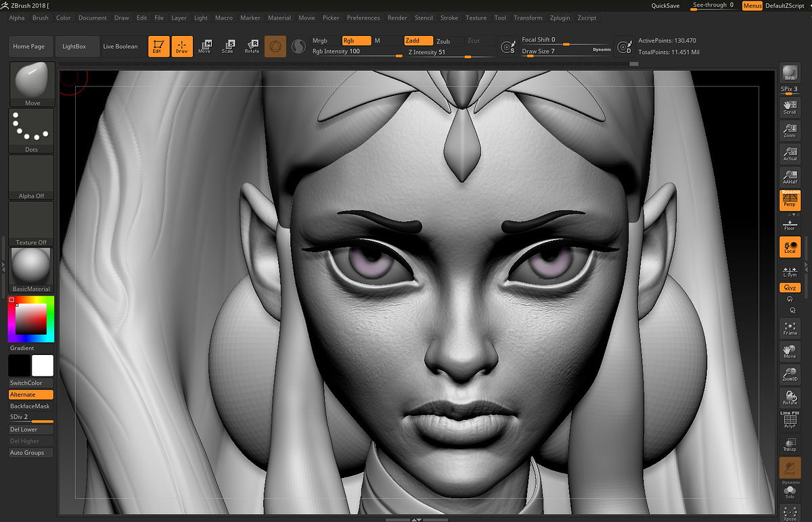Toggle Local symmetry button
The height and width of the screenshot is (522, 812).
click(790, 247)
